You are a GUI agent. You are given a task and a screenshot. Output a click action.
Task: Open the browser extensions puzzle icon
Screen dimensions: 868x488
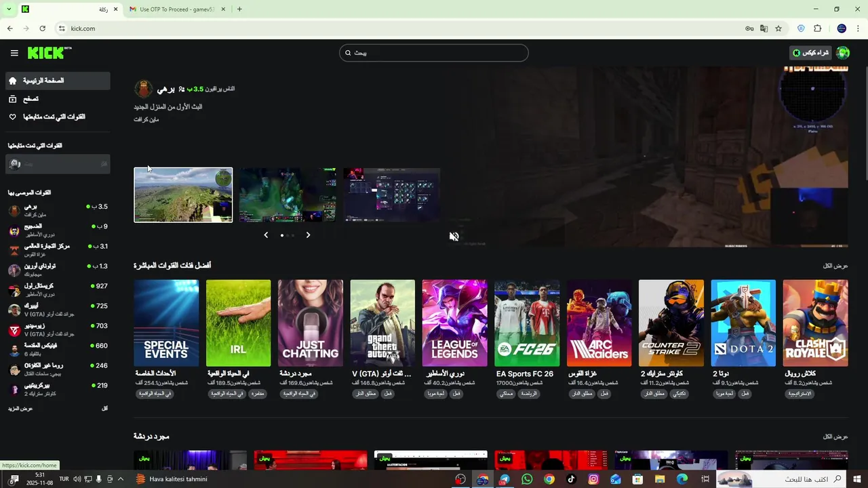817,28
